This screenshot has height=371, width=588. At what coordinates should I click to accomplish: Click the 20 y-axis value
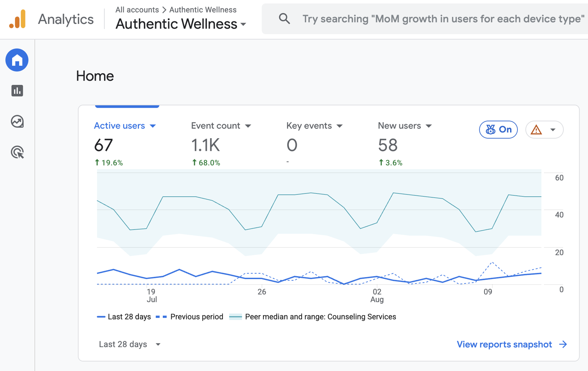[559, 253]
